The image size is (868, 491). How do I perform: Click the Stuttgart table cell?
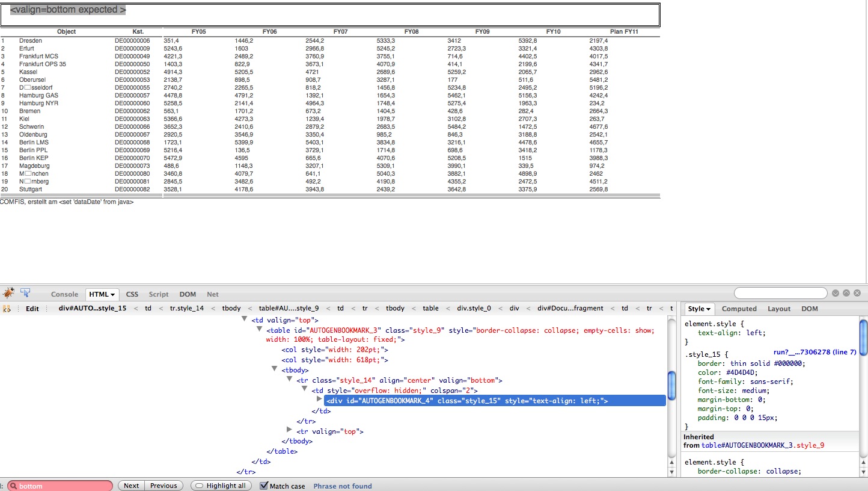[31, 189]
